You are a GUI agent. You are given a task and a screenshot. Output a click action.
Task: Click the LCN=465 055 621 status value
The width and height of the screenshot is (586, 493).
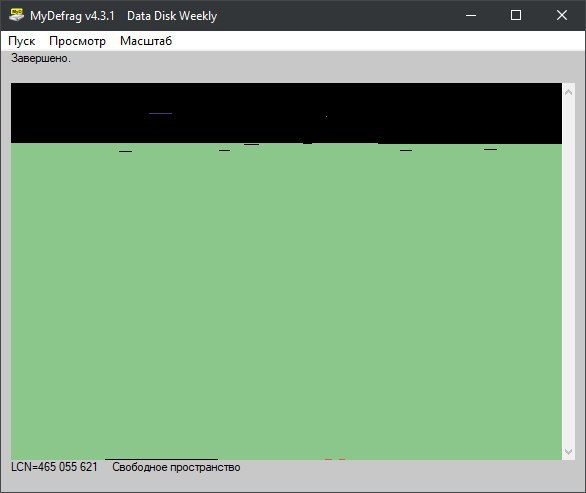[x=54, y=467]
